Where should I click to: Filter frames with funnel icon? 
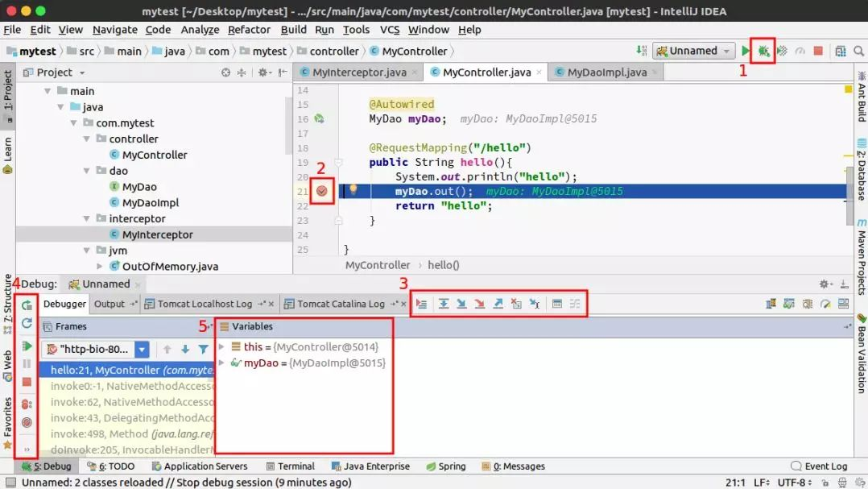[x=203, y=350]
